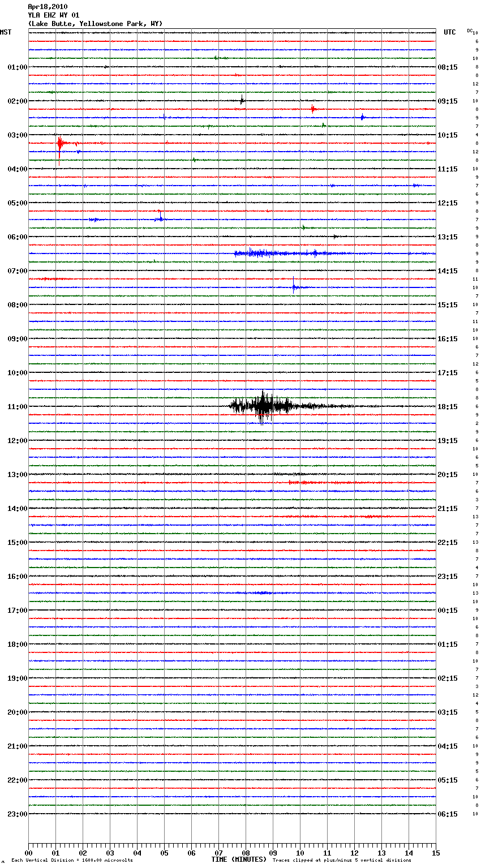Click the bottom axis minute label 12
Screen dimensions: 481x868
click(354, 853)
